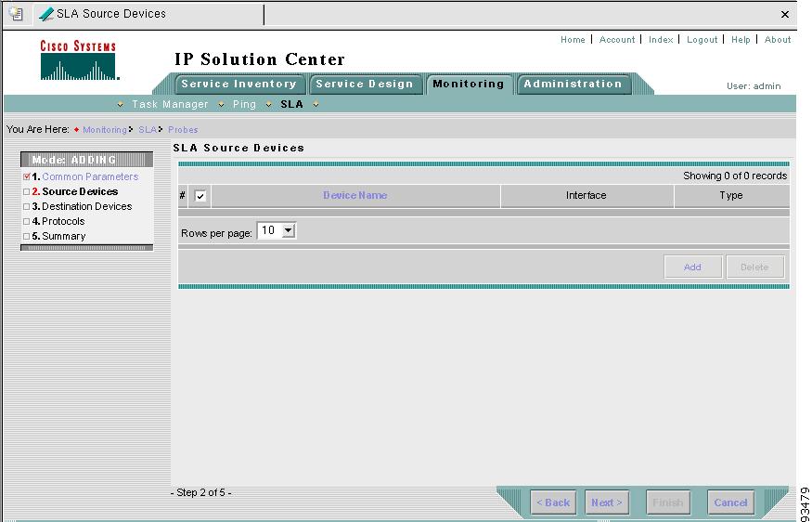Toggle the Source Devices step checkbox

coord(26,191)
